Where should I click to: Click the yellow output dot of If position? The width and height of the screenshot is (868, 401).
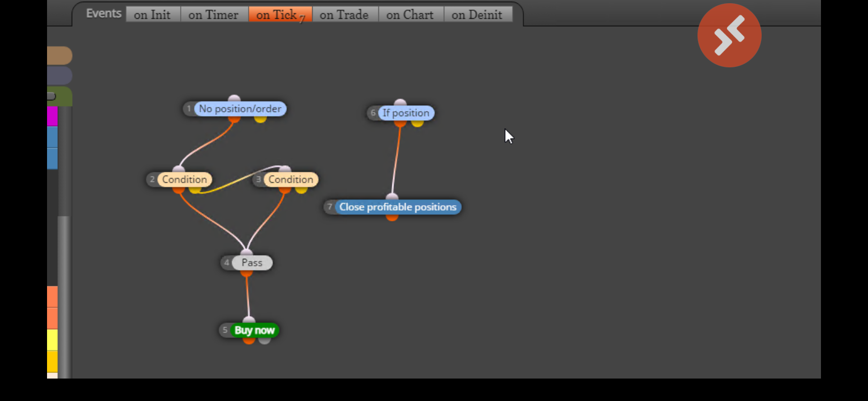[x=417, y=123]
